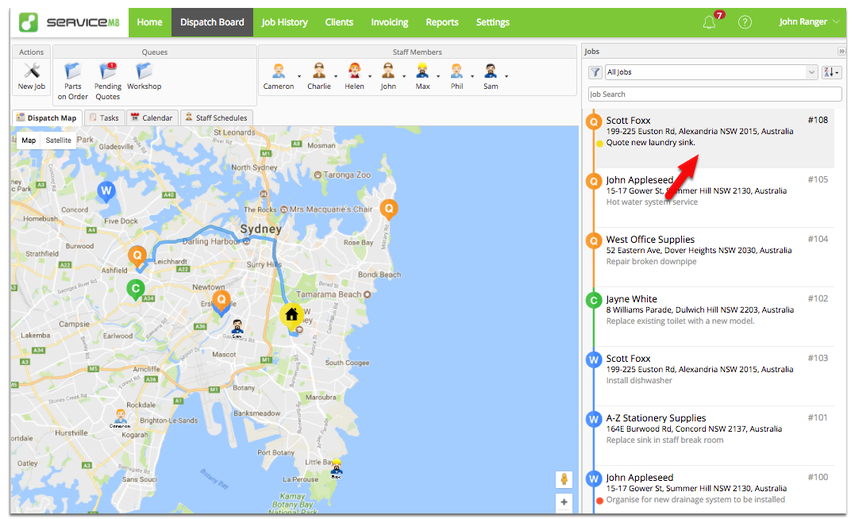Viewport: 855px width, 519px height.
Task: Open the Clients menu
Action: point(339,22)
